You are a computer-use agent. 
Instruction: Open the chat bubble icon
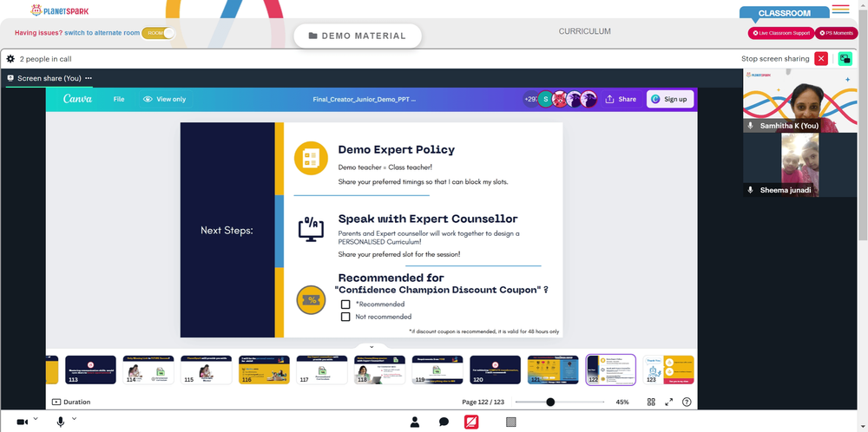coord(444,422)
